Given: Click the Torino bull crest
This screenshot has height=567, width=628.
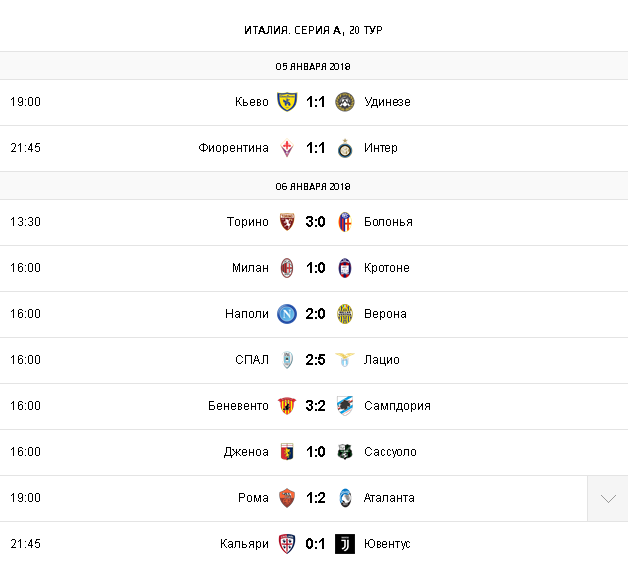Looking at the screenshot, I should (x=287, y=222).
